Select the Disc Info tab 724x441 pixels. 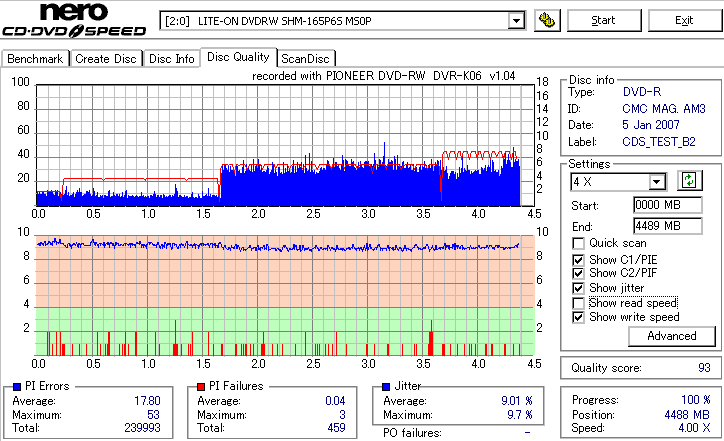point(172,59)
